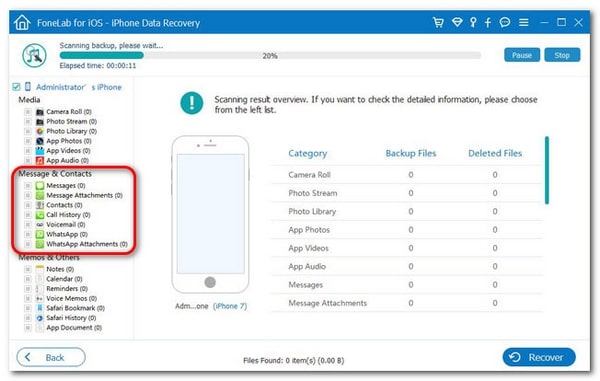
Task: Click the iPhone preview illustration
Action: tap(210, 214)
